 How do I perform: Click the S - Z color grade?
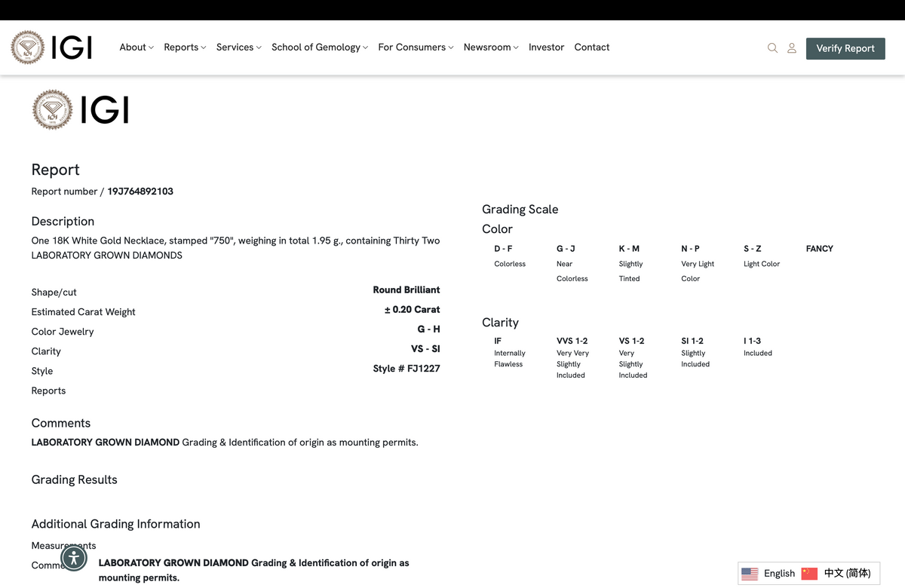click(753, 249)
